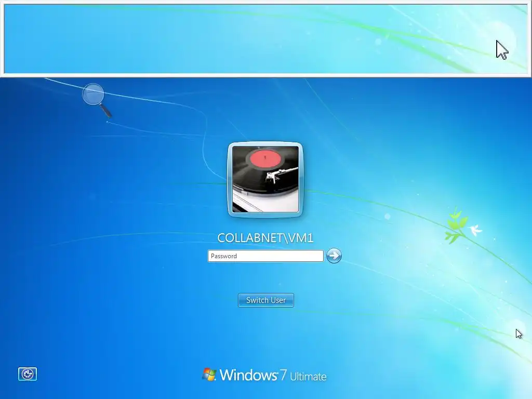The image size is (532, 399).
Task: Open the Ease of Access button
Action: point(28,374)
